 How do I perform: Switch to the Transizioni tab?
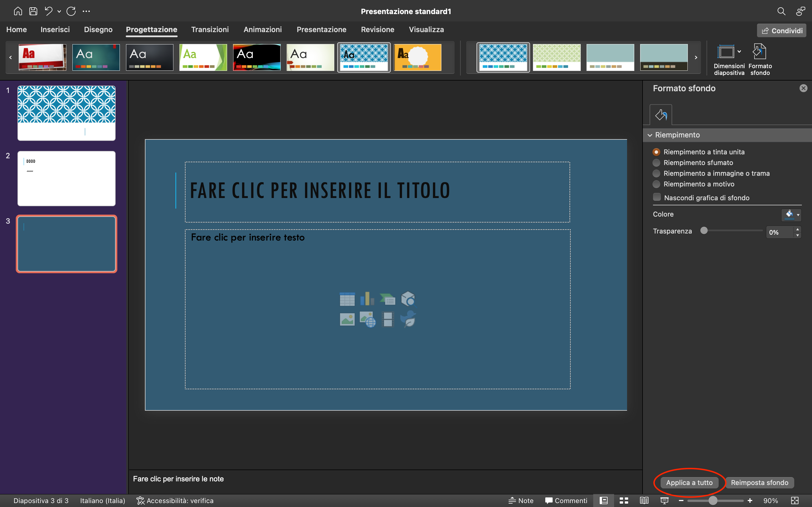pos(210,30)
